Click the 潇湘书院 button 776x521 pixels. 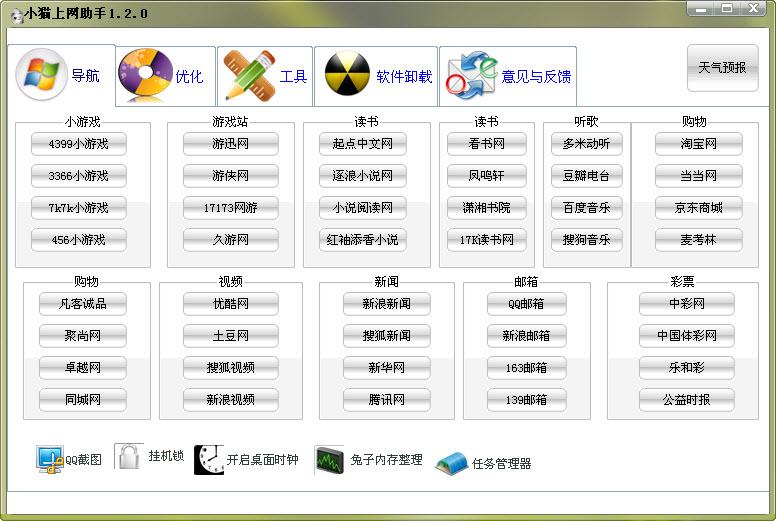pyautogui.click(x=487, y=208)
